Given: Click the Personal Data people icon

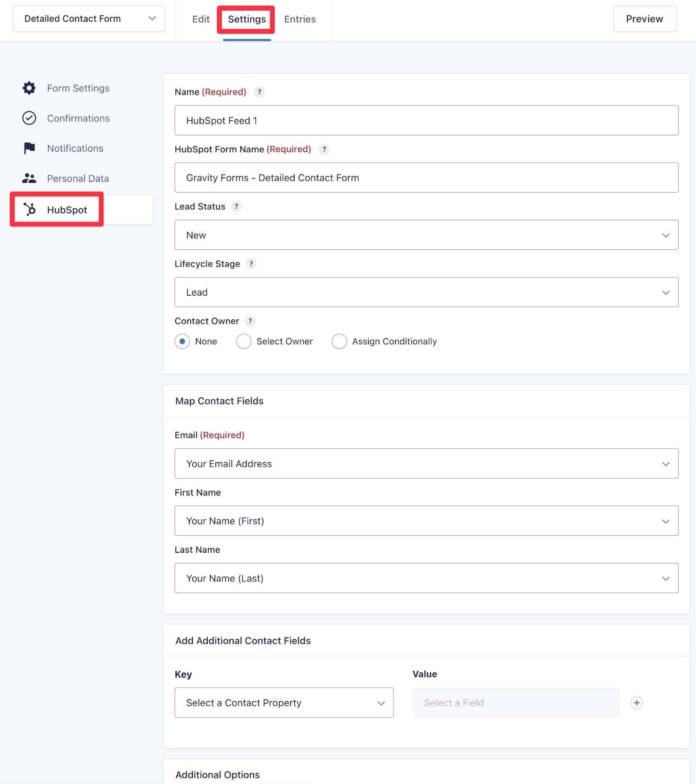Looking at the screenshot, I should click(x=29, y=178).
